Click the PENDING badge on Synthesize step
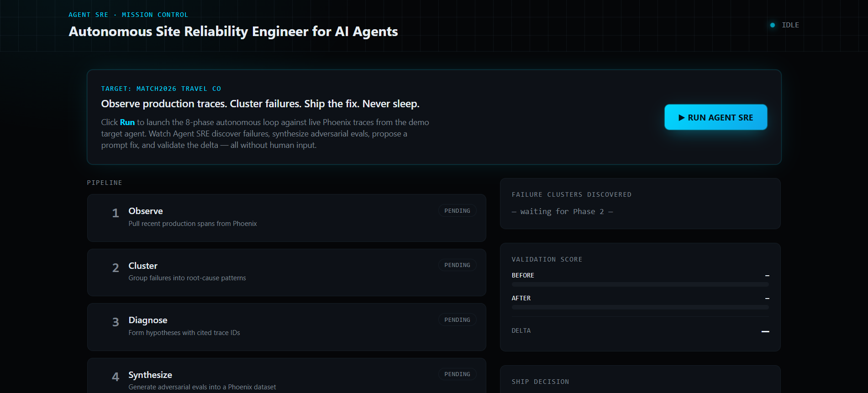868x393 pixels. (x=457, y=374)
